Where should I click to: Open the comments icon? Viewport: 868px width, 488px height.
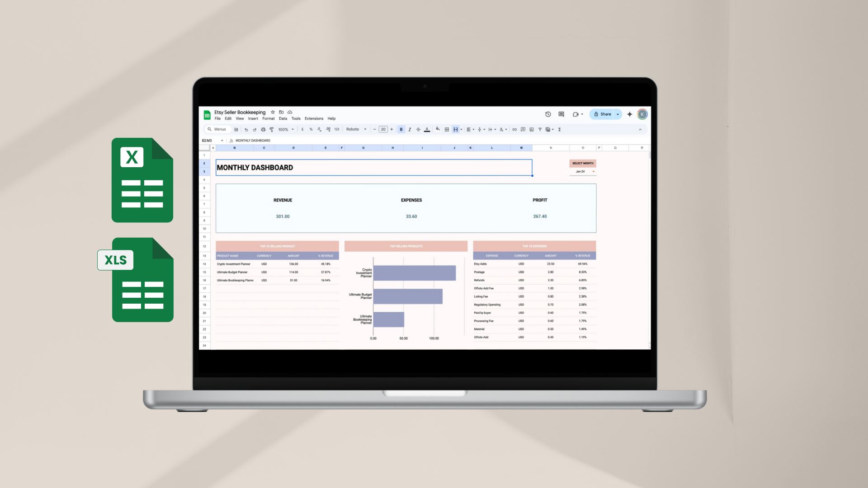pyautogui.click(x=561, y=114)
